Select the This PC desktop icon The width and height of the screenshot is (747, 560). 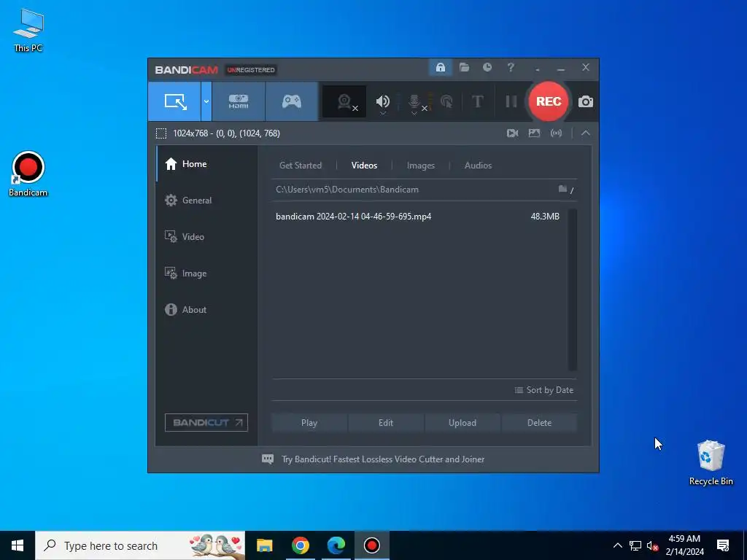coord(28,31)
